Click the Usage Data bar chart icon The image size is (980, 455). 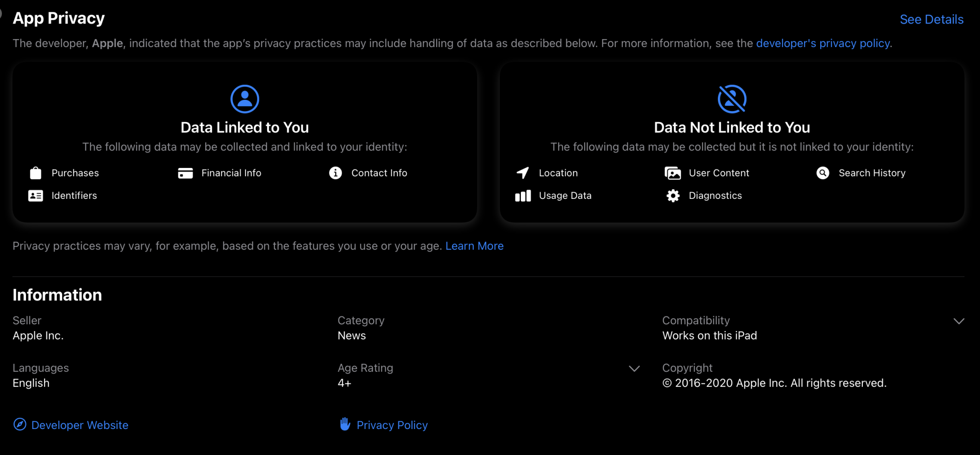point(523,196)
